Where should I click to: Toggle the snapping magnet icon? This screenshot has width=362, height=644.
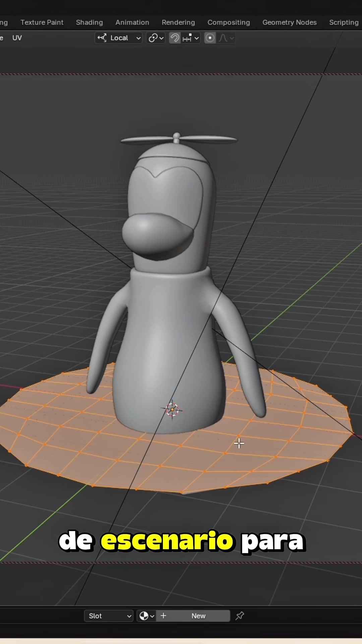(175, 38)
